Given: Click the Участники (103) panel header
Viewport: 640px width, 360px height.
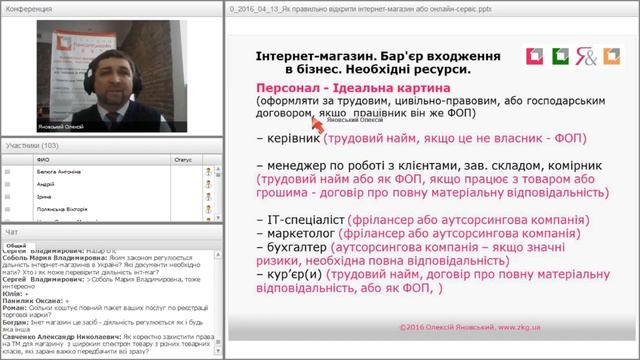Looking at the screenshot, I should 112,146.
